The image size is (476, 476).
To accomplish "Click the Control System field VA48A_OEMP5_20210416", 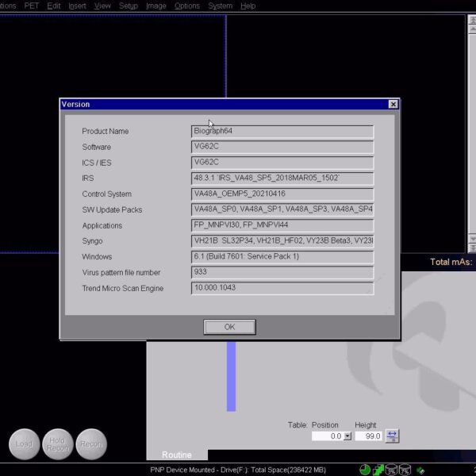I will click(282, 194).
